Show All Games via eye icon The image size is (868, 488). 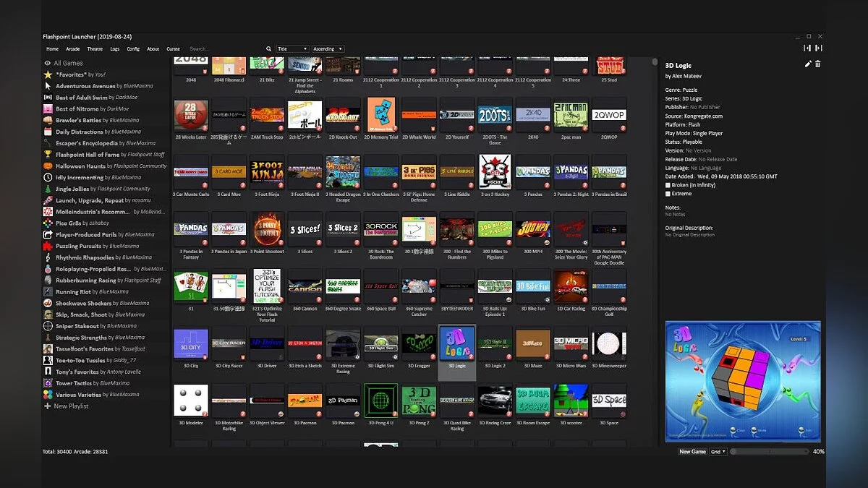pos(48,63)
